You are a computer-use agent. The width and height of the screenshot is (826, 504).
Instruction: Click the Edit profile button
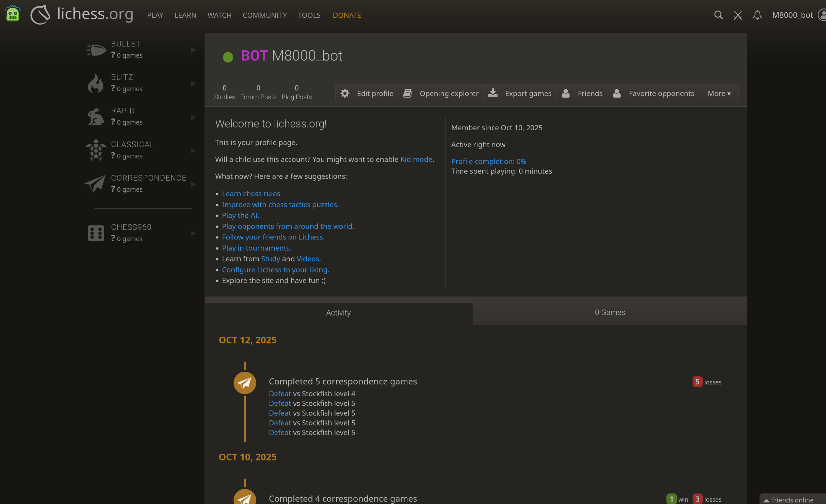(x=367, y=94)
